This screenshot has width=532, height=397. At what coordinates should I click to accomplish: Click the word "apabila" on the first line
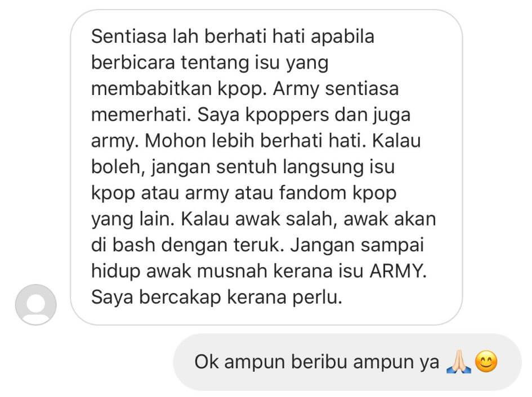342,37
